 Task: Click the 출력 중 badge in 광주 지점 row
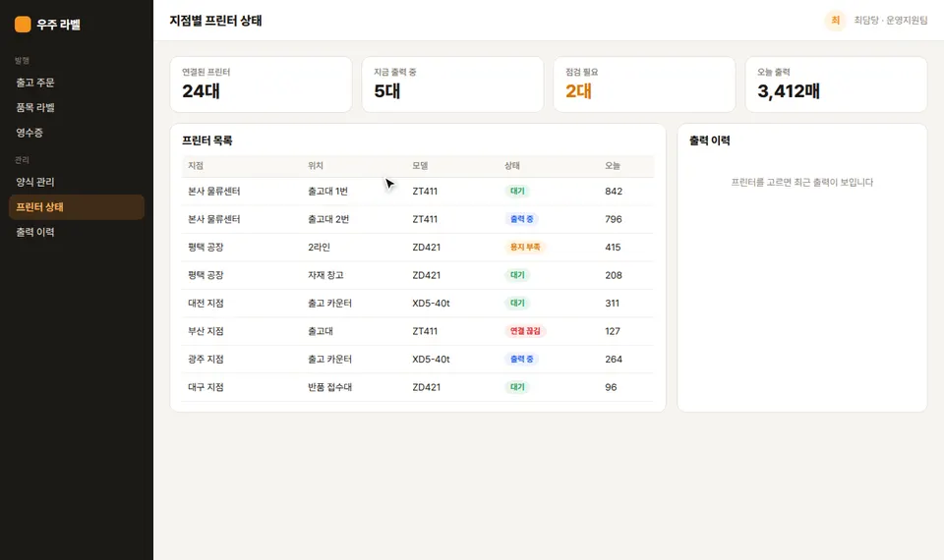[x=522, y=360]
